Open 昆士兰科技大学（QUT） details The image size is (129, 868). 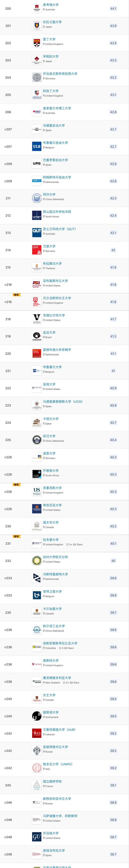[59, 229]
